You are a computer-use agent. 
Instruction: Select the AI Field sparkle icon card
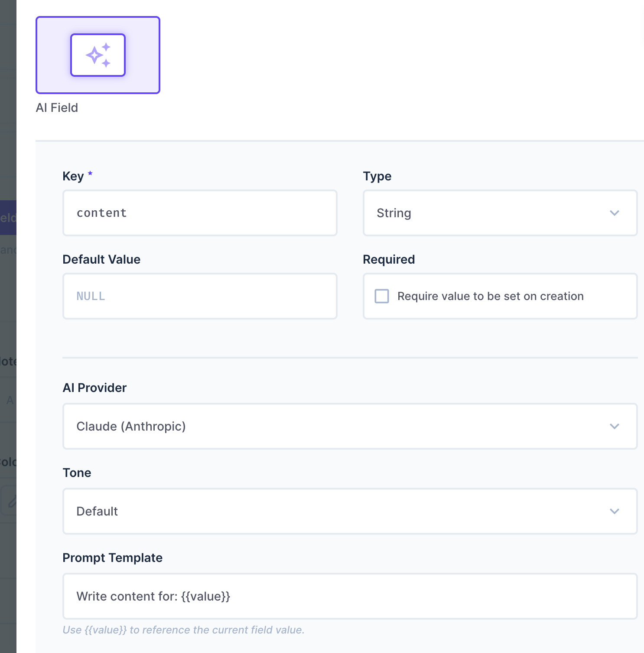[98, 55]
